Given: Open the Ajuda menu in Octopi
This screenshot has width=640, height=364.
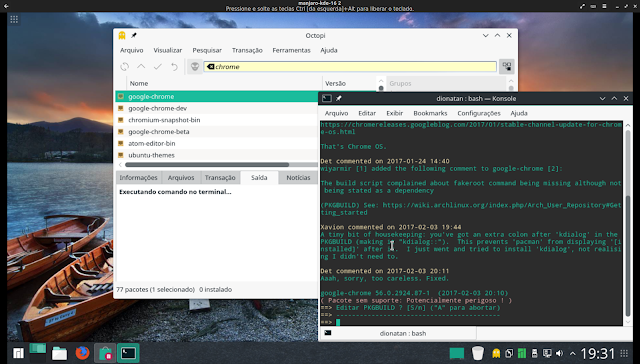Looking at the screenshot, I should click(x=329, y=50).
